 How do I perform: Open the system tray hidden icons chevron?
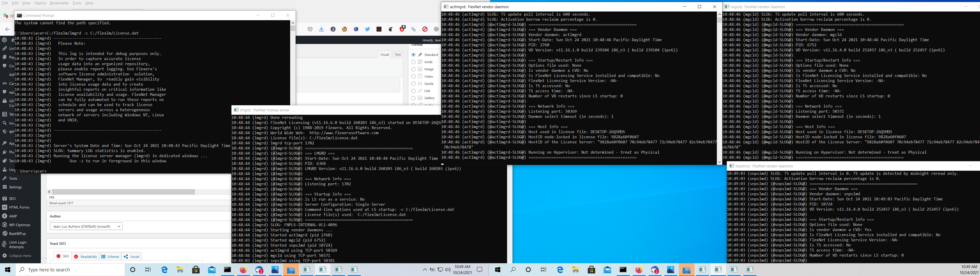(x=425, y=270)
